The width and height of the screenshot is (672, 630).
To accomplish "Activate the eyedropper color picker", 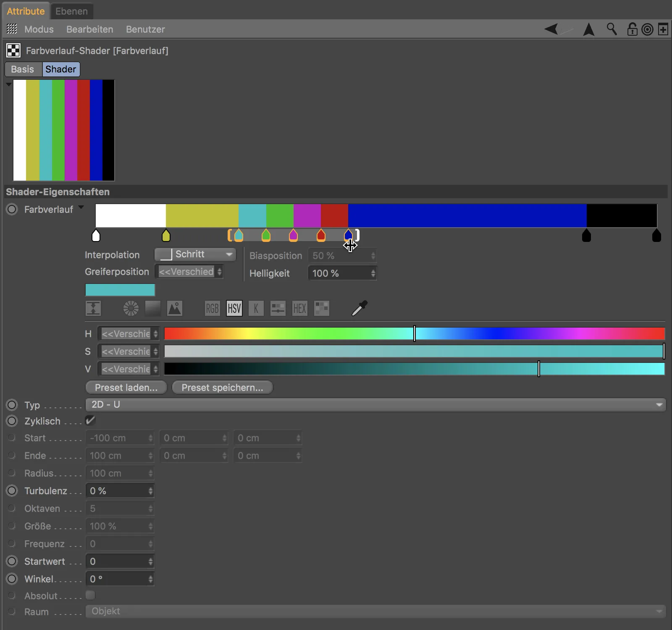I will [360, 308].
